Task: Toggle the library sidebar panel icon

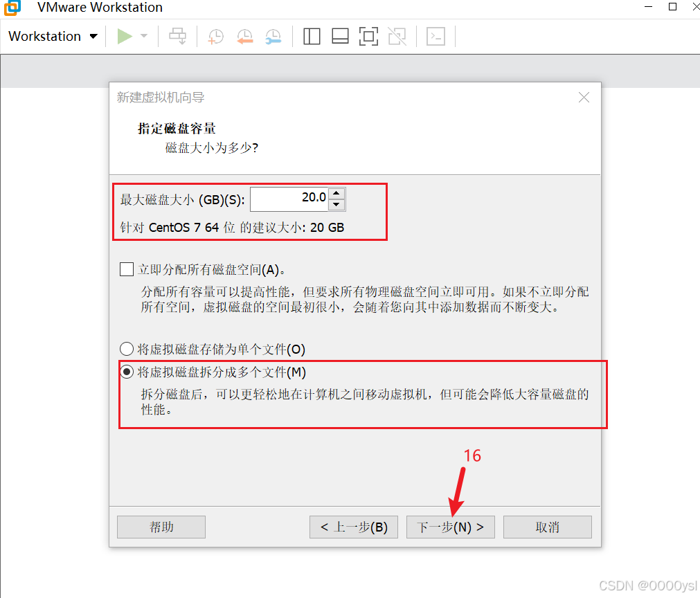Action: [x=312, y=37]
